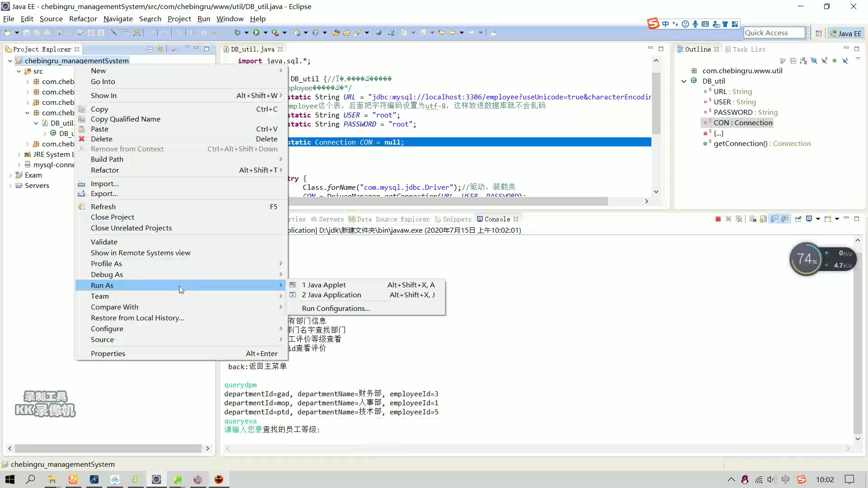This screenshot has width=868, height=488.
Task: Click the Run toolbar button
Action: tap(256, 33)
